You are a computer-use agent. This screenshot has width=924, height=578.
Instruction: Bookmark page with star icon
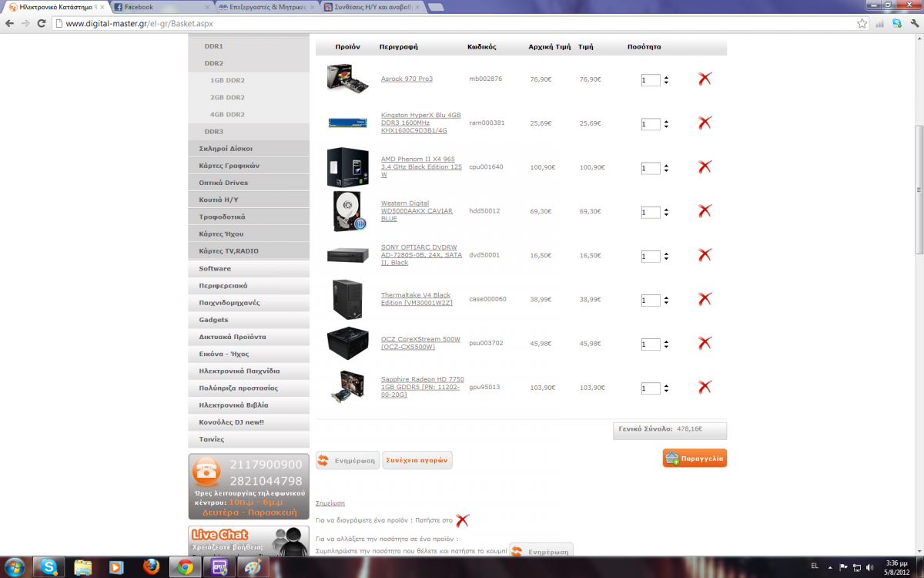[862, 23]
